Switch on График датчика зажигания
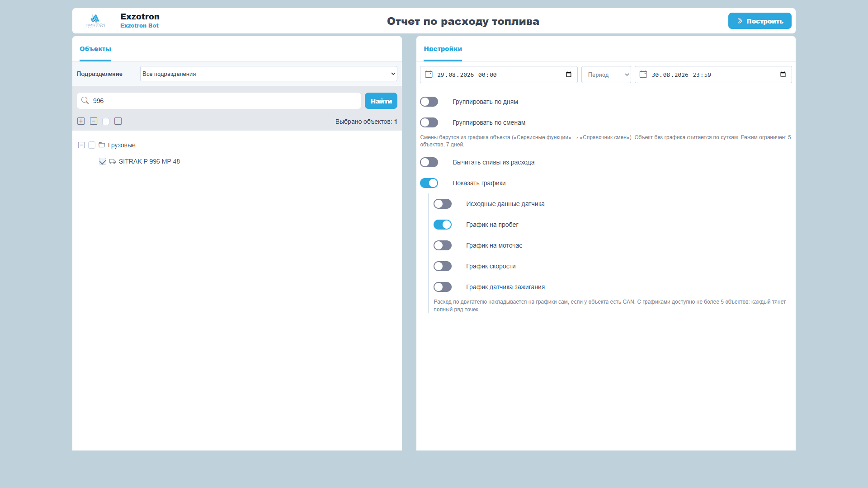This screenshot has width=868, height=488. pos(443,287)
